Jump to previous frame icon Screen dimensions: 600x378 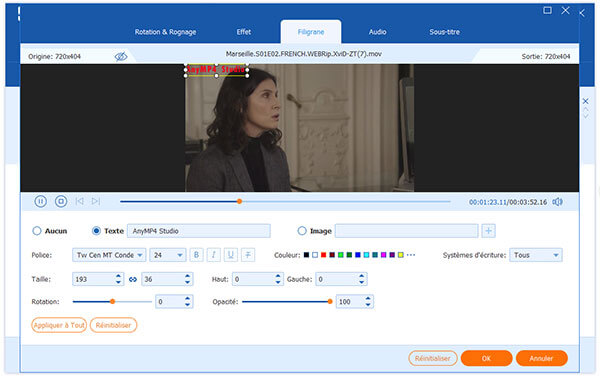(x=80, y=201)
